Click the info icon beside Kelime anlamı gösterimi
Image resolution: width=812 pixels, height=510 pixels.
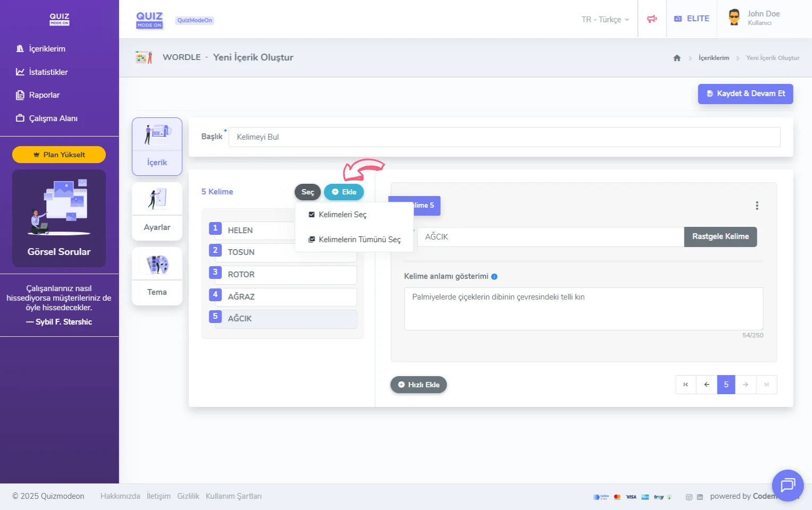494,277
